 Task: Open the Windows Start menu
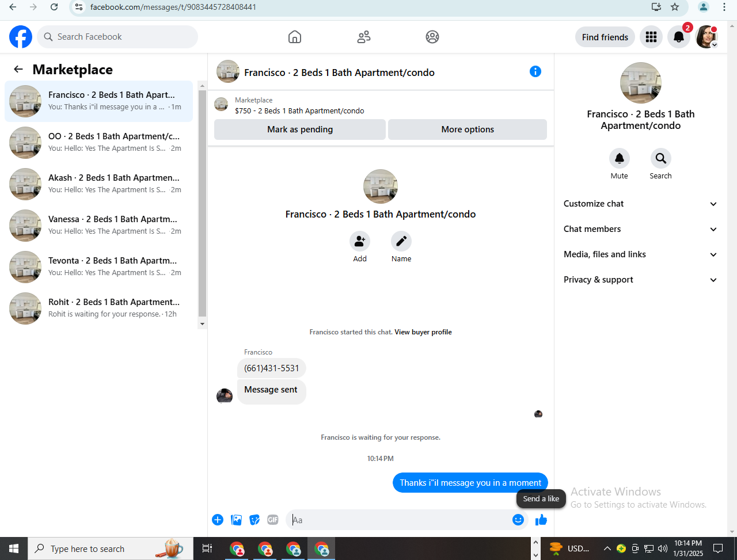click(14, 548)
